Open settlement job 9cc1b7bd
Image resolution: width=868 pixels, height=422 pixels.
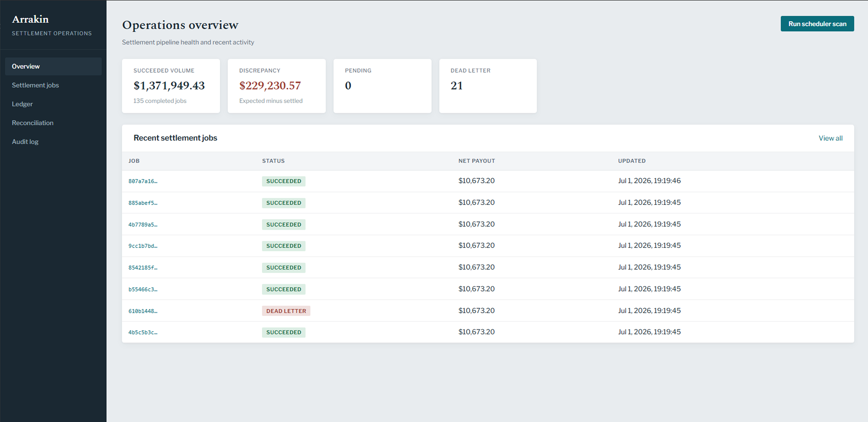point(143,246)
